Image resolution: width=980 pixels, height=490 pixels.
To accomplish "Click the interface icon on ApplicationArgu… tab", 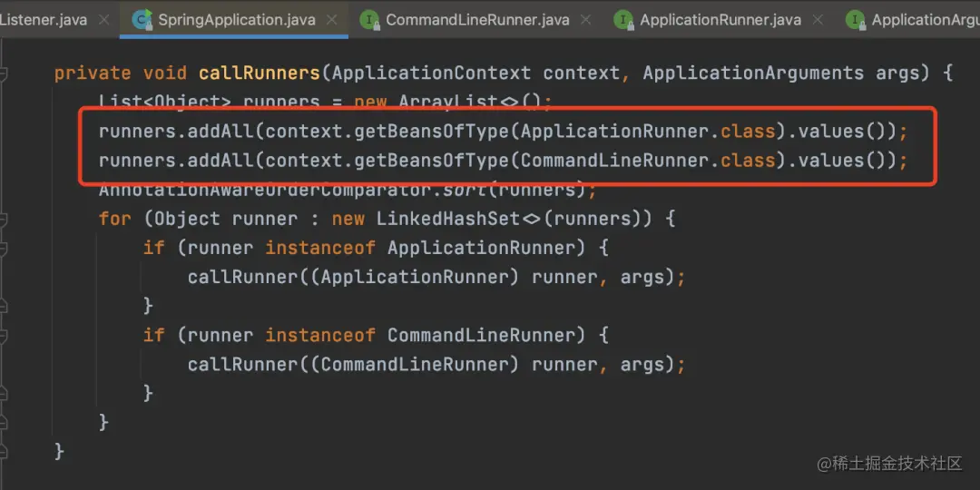I will (x=856, y=19).
